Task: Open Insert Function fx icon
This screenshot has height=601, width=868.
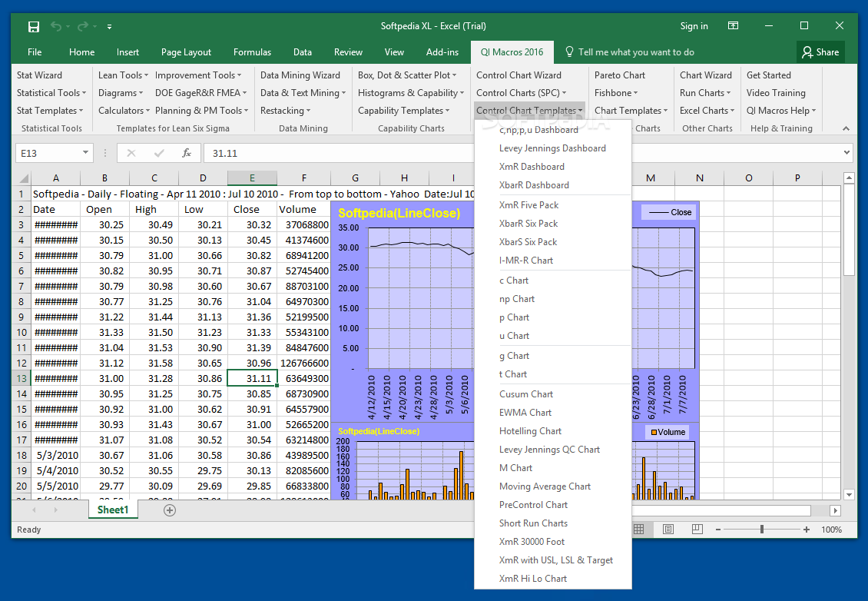Action: pos(187,153)
